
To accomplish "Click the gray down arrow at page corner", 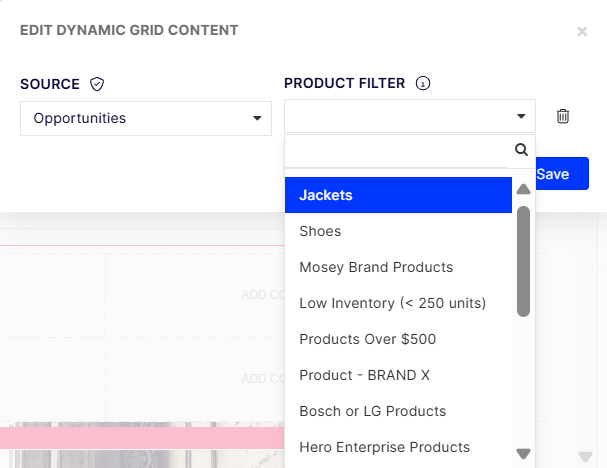I will click(x=585, y=457).
